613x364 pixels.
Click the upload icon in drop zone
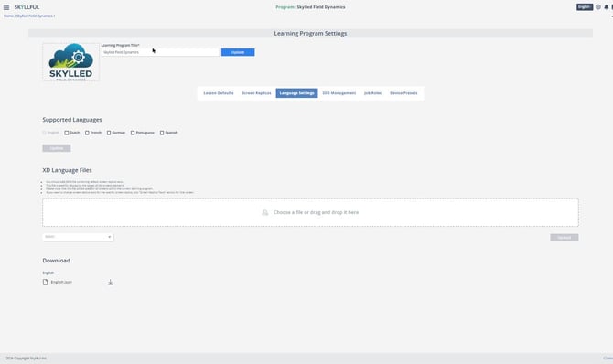click(265, 212)
